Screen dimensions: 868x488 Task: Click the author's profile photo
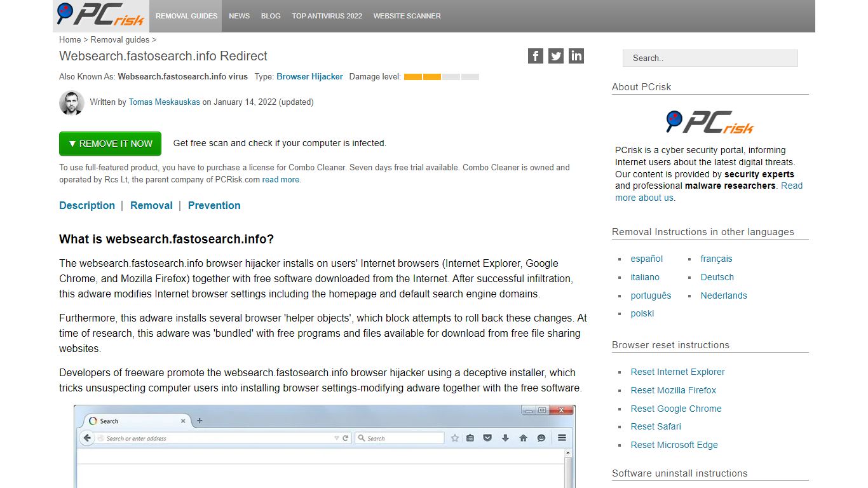tap(72, 102)
